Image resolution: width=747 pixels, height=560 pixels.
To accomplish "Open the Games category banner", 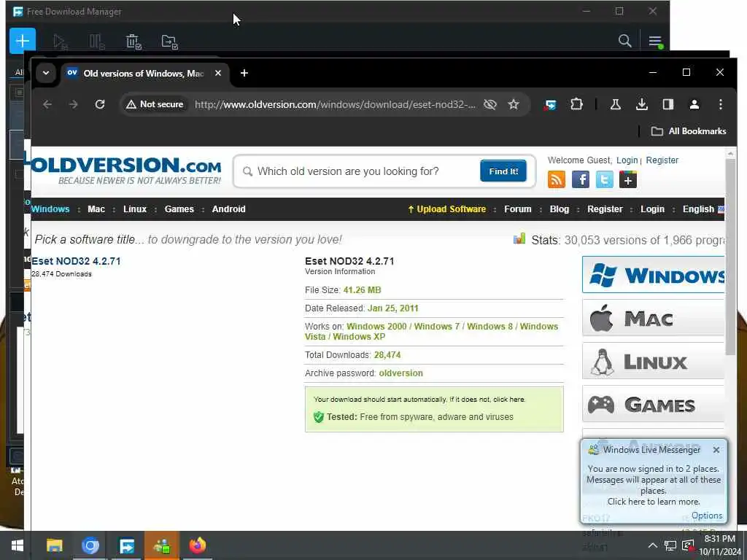I will click(x=653, y=404).
